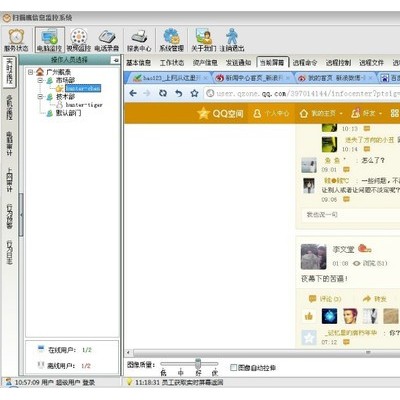Click the 低 mark on image quality slider
This screenshot has height=400, width=400.
click(163, 372)
